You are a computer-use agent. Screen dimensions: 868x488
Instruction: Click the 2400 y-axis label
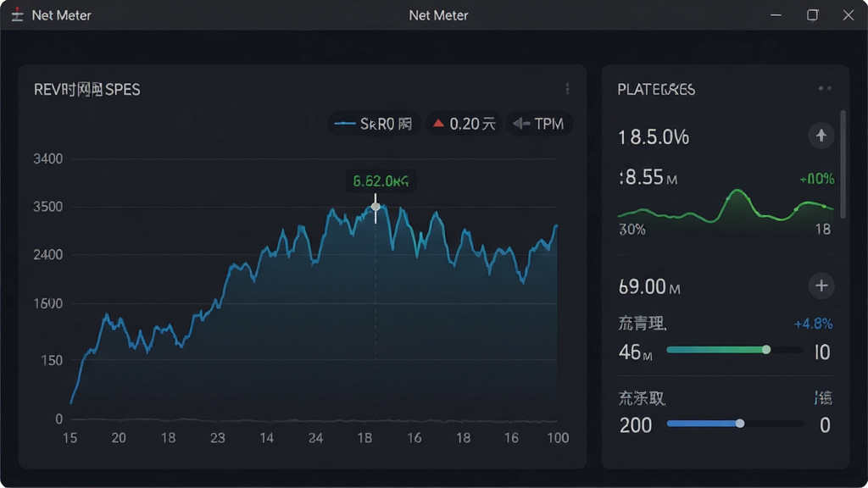coord(48,255)
